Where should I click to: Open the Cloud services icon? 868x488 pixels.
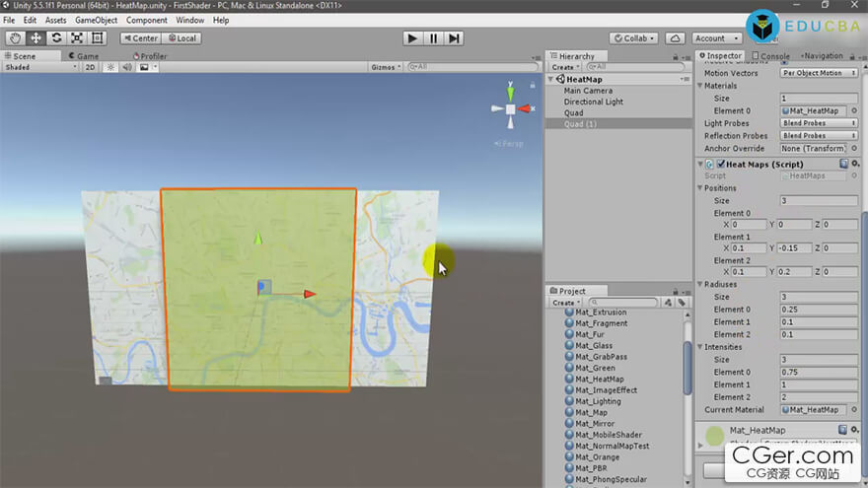click(x=676, y=38)
